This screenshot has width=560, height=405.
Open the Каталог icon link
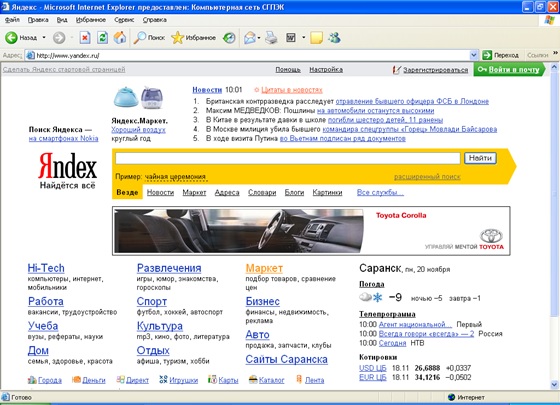tap(267, 380)
